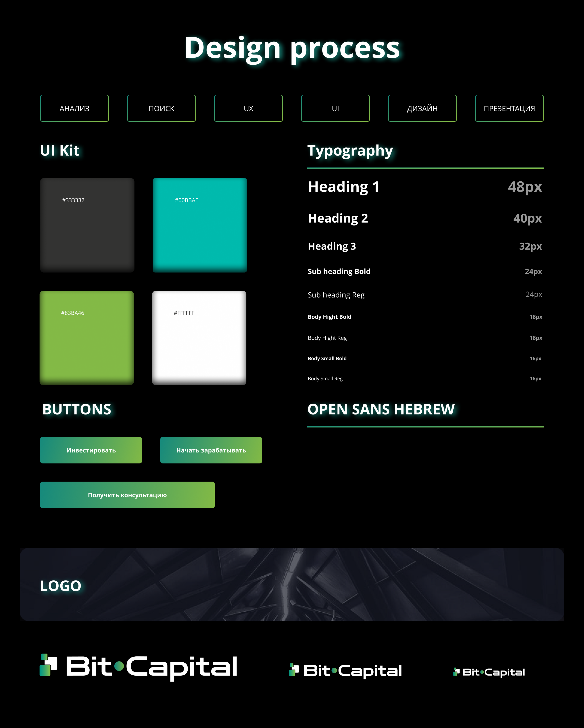The height and width of the screenshot is (728, 584).
Task: Click the medium Bit Capital logo icon
Action: (x=294, y=670)
